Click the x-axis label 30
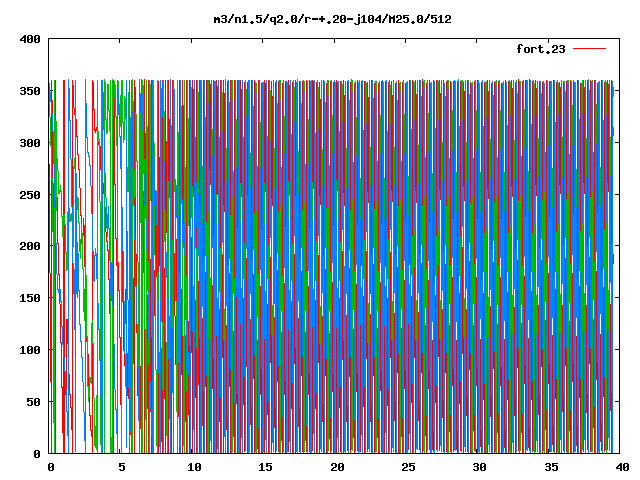 tap(480, 467)
